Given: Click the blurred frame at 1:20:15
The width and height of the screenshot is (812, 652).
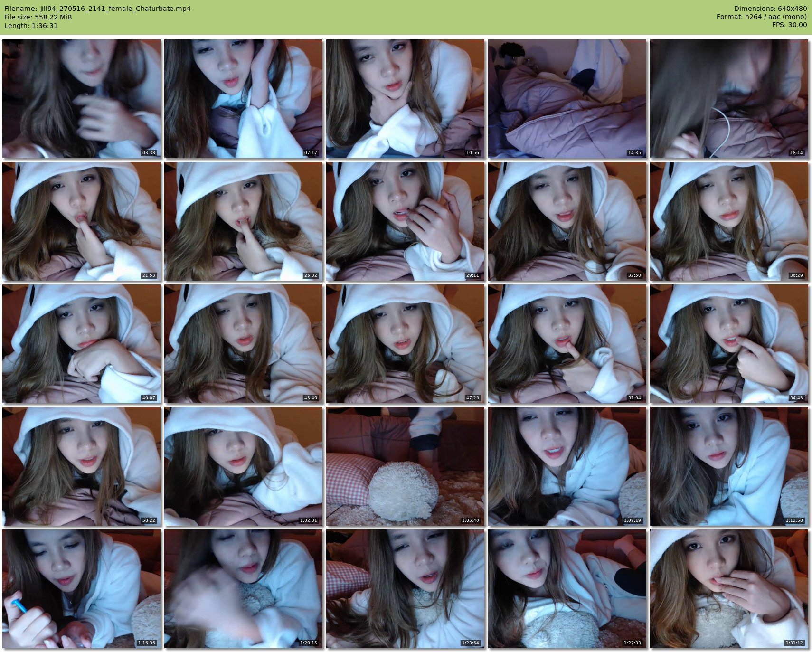Looking at the screenshot, I should [x=244, y=589].
